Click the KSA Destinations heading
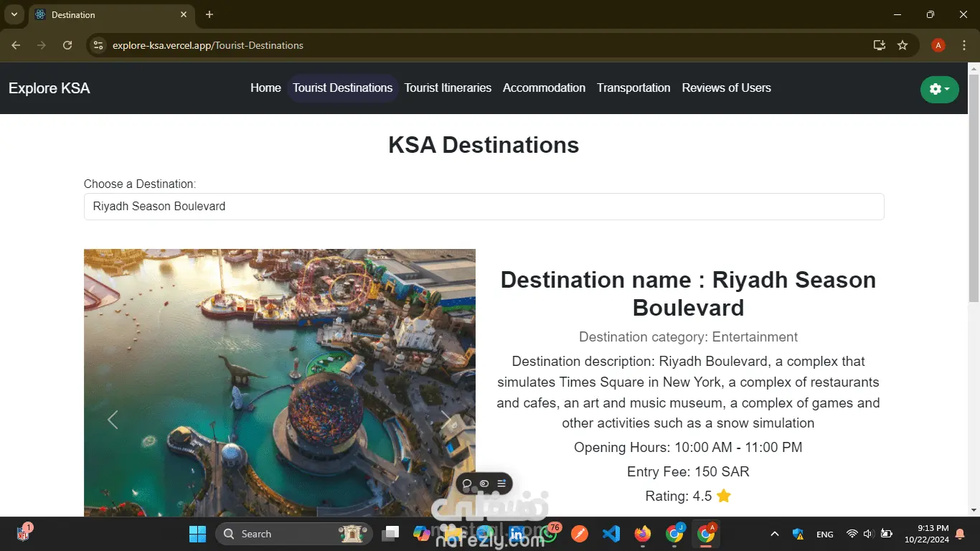Viewport: 980px width, 551px height. pos(484,145)
